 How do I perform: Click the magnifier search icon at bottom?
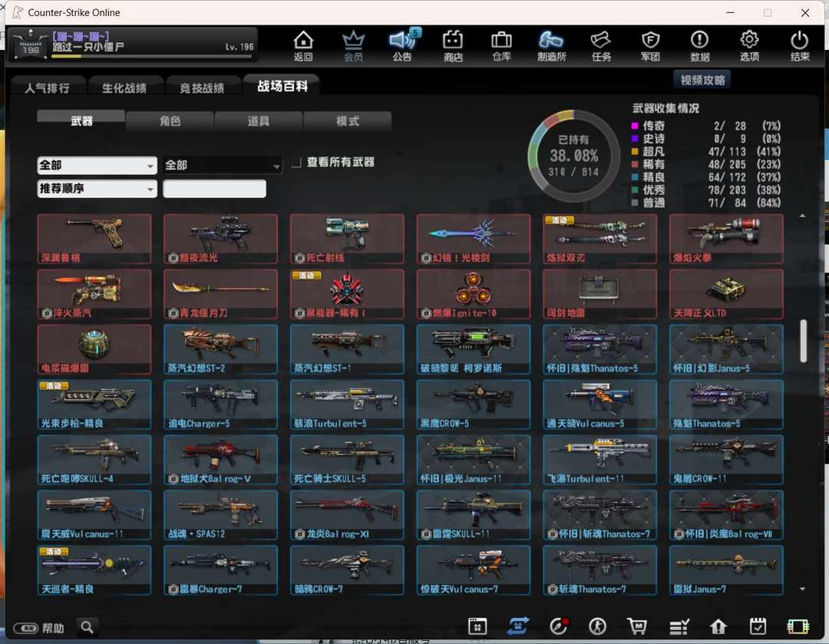click(88, 627)
